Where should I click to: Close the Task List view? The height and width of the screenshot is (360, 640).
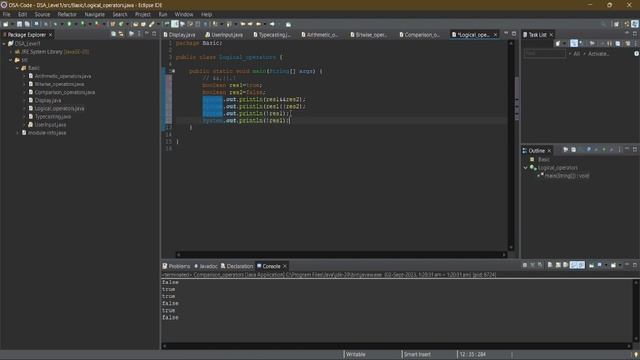tap(551, 35)
